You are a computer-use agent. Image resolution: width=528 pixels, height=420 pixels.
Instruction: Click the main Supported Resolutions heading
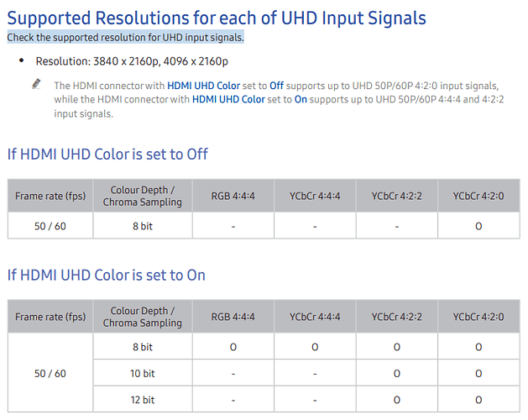217,18
